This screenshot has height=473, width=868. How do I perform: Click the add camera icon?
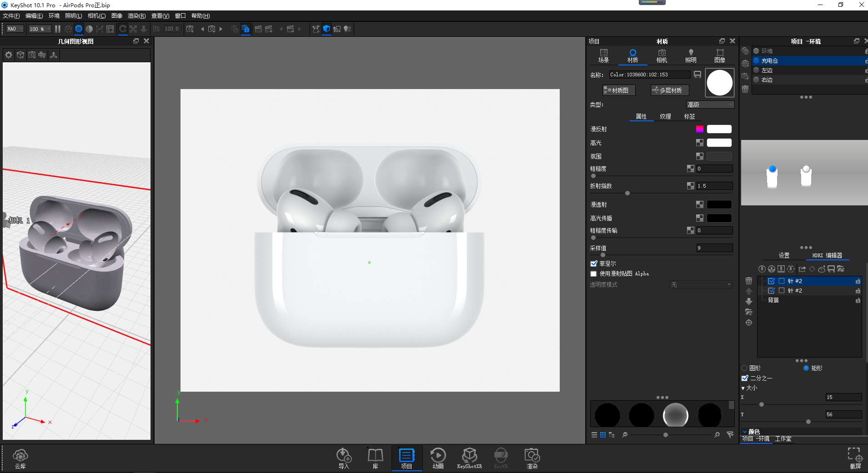[x=190, y=29]
